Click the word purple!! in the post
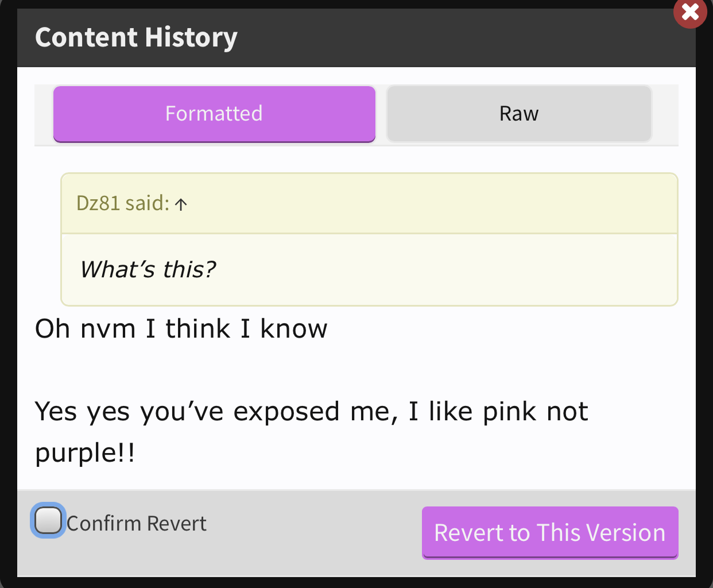Image resolution: width=713 pixels, height=588 pixels. [86, 453]
